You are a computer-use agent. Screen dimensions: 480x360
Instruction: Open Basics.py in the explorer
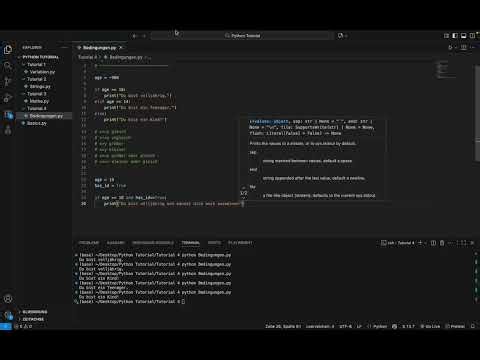(37, 123)
